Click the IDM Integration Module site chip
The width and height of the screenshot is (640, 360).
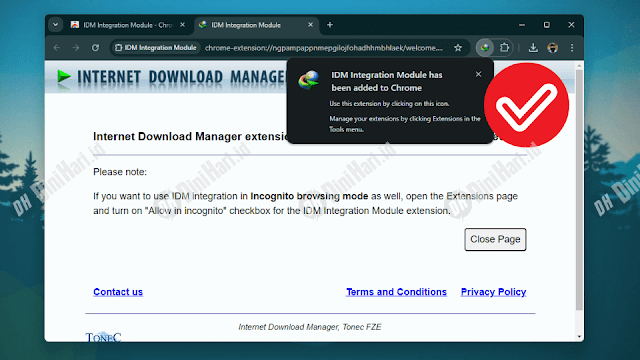[156, 48]
